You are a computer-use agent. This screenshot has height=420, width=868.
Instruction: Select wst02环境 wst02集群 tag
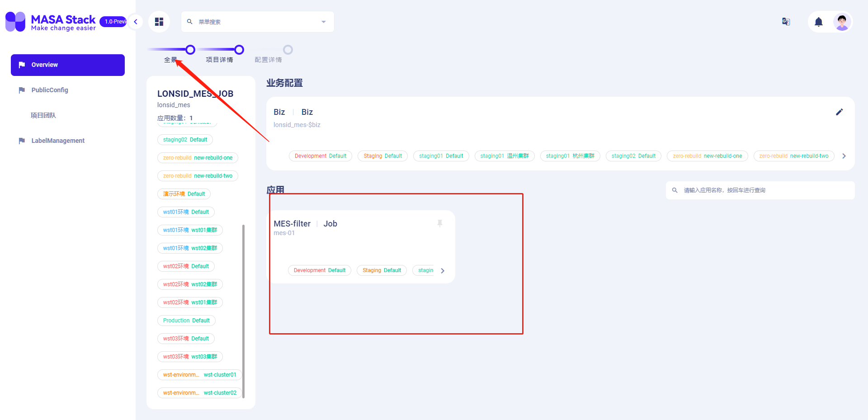(190, 284)
